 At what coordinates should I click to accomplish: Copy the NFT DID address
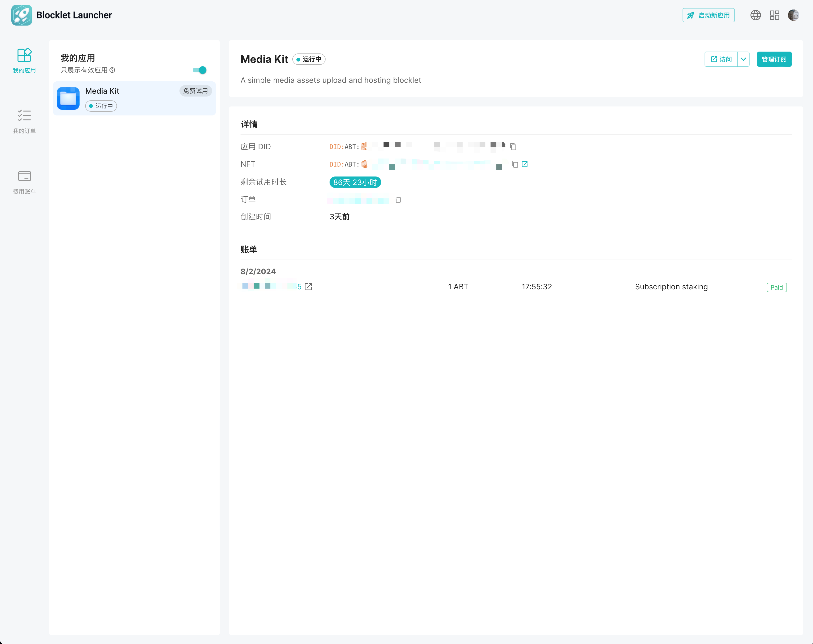click(515, 164)
